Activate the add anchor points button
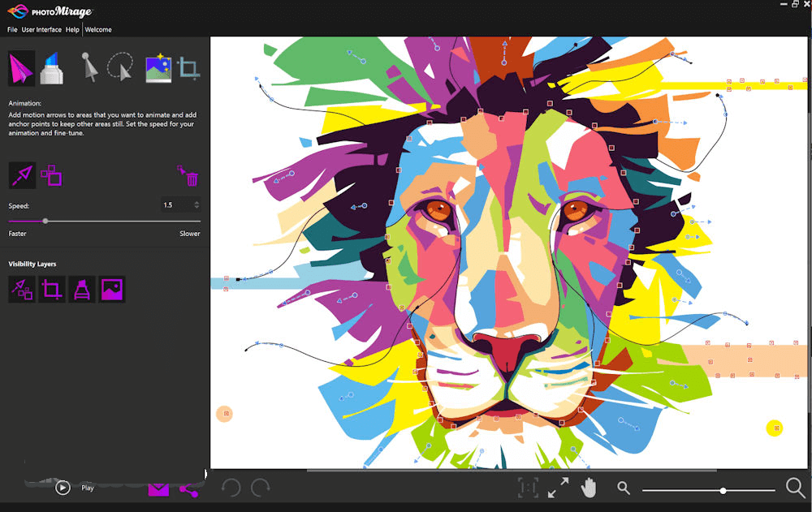This screenshot has width=812, height=512. 53,175
